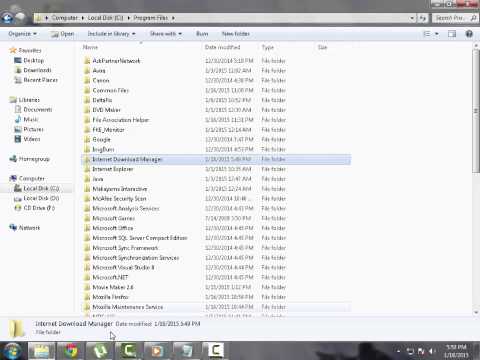Open uTorrent from the taskbar

(100, 351)
